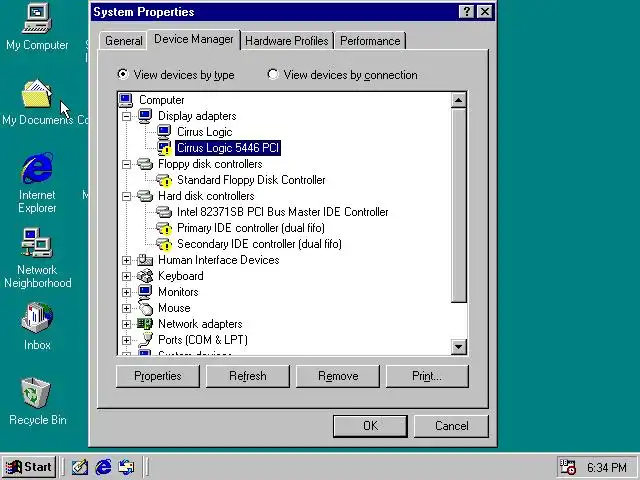Select View devices by type radio button
The image size is (640, 480).
122,74
